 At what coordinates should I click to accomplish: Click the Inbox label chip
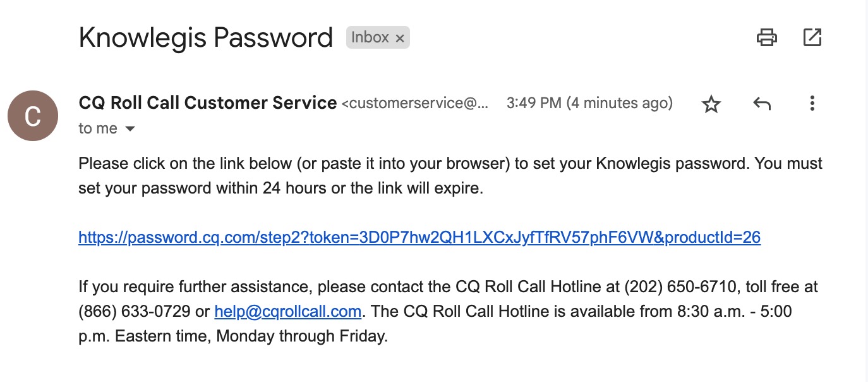tap(370, 38)
